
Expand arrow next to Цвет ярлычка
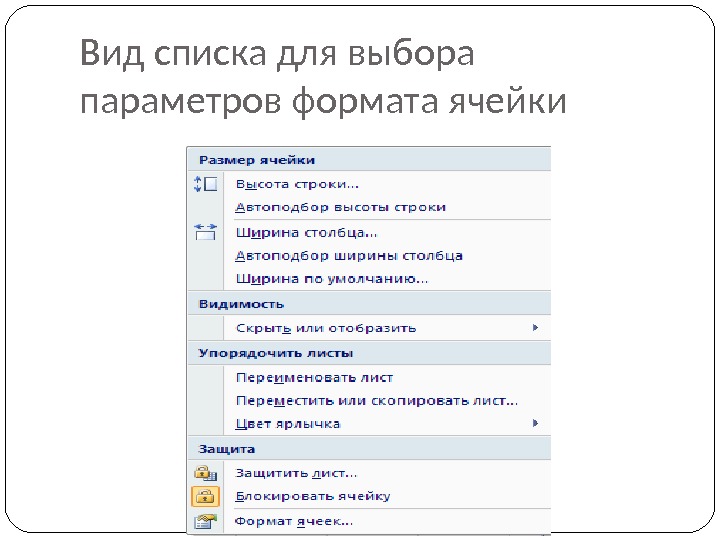tap(535, 423)
